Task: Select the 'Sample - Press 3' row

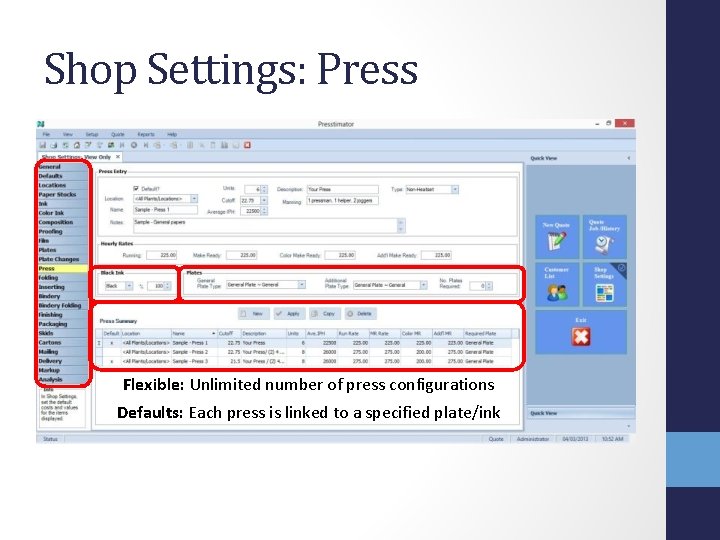Action: [x=305, y=361]
